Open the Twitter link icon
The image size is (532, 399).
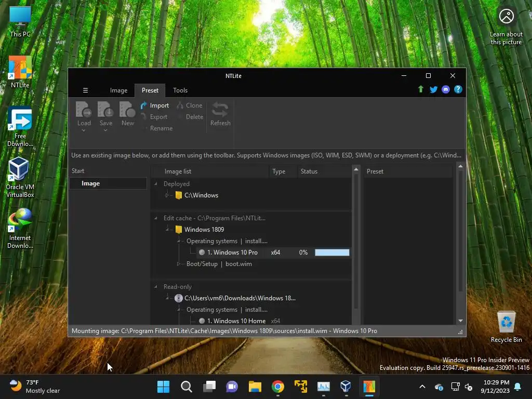click(x=434, y=89)
